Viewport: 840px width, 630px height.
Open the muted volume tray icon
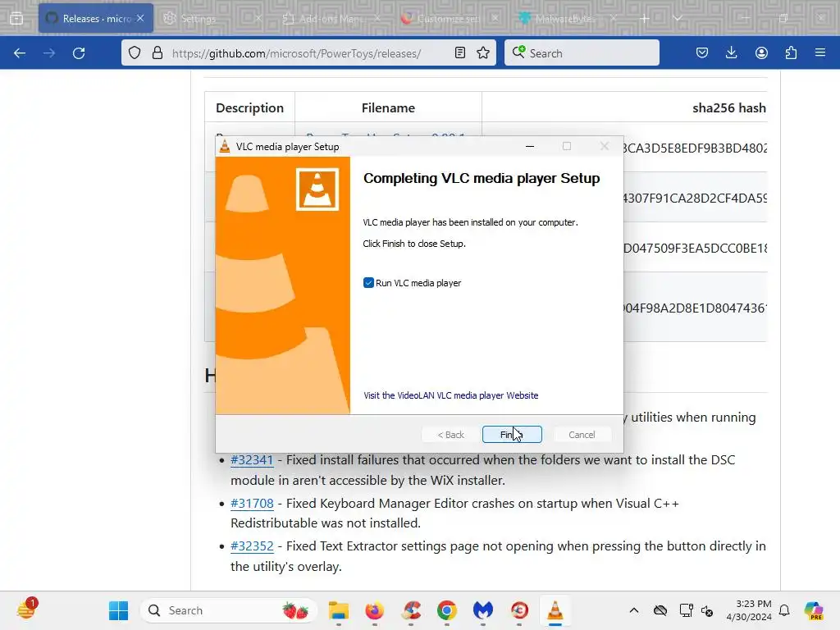click(707, 610)
